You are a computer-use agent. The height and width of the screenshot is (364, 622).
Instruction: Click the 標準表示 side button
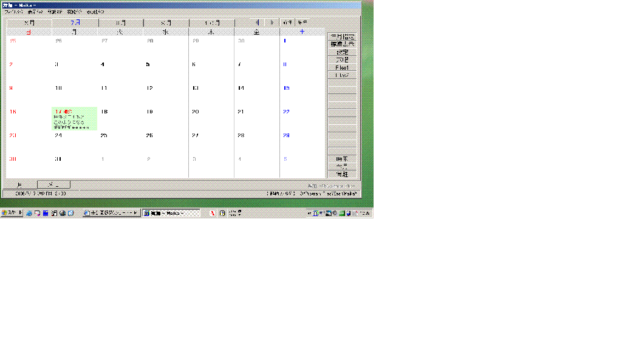[x=341, y=44]
